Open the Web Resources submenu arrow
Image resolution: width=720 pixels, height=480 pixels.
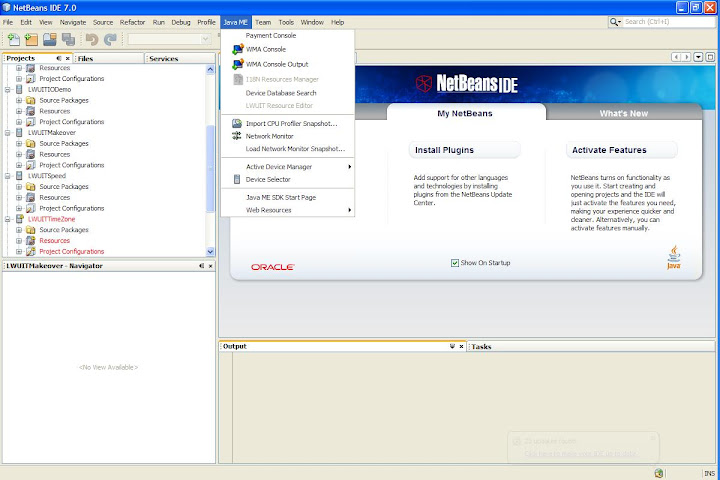point(349,210)
